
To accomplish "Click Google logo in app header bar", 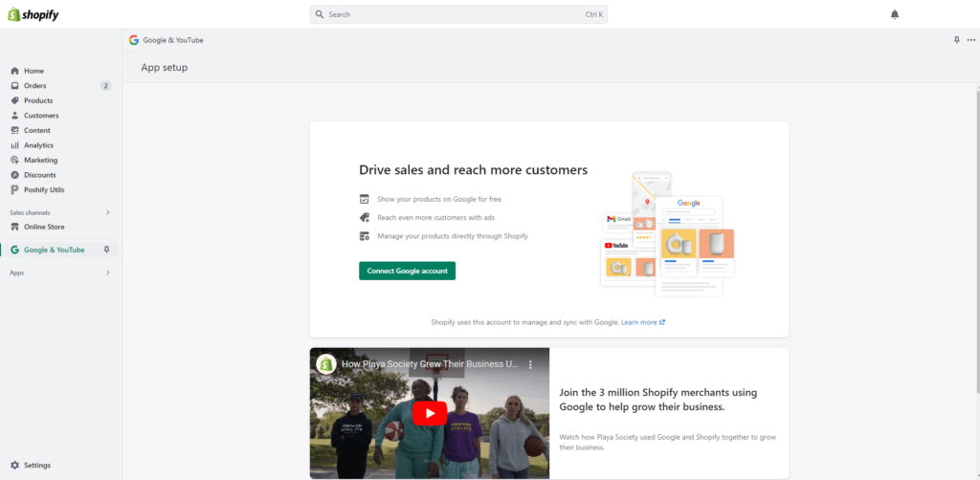I will pyautogui.click(x=134, y=40).
